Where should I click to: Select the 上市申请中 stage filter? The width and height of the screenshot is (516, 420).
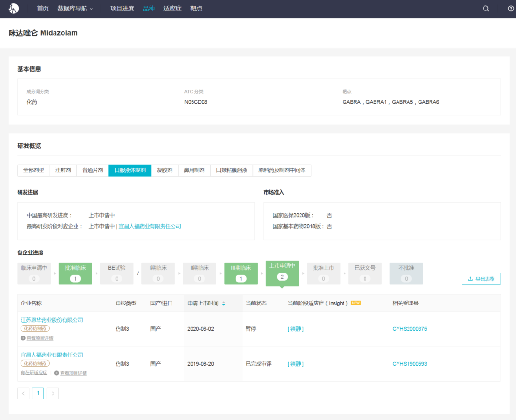[282, 273]
